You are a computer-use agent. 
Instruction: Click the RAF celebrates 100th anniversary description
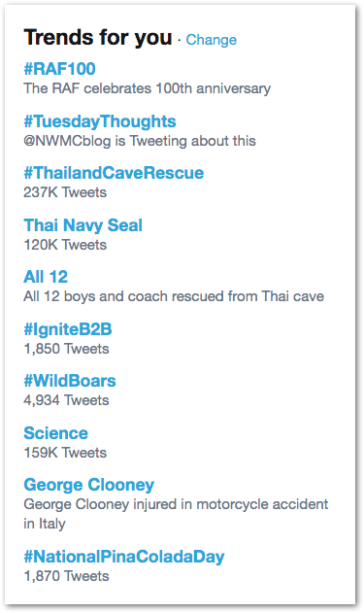click(148, 88)
